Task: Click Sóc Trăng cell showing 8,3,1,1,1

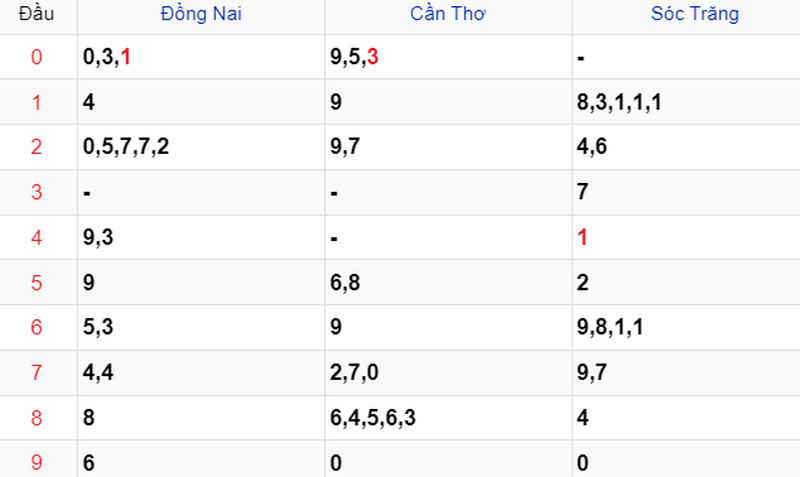Action: (x=686, y=102)
